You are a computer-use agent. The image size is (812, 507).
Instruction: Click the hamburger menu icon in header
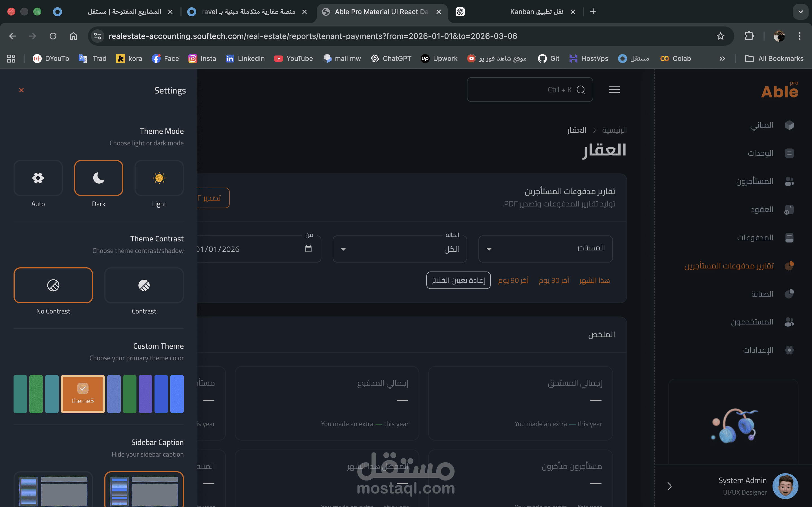coord(614,90)
